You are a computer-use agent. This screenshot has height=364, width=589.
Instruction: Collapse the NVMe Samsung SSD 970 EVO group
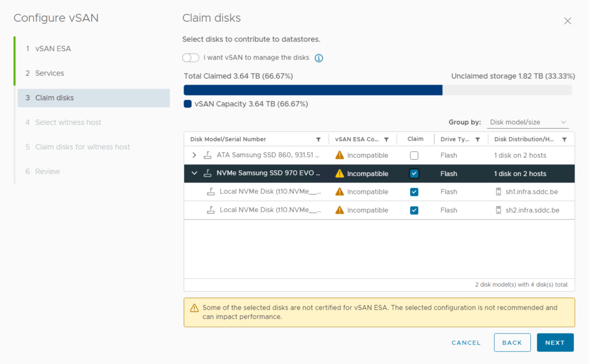coord(194,174)
